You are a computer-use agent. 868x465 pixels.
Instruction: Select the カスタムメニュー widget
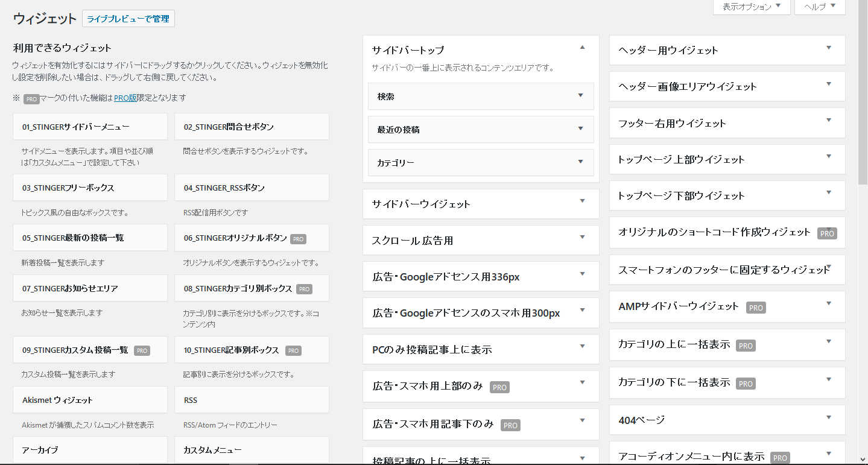[x=251, y=449]
